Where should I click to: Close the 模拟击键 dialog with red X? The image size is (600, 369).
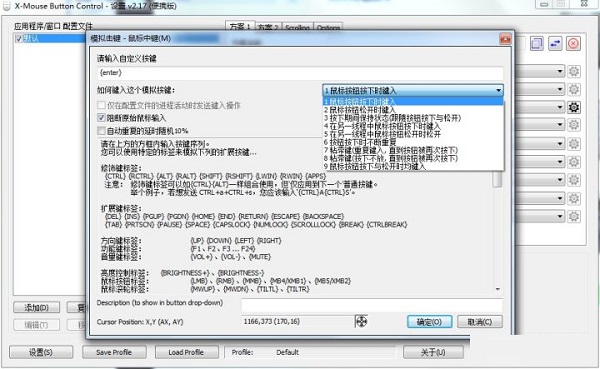[x=505, y=39]
